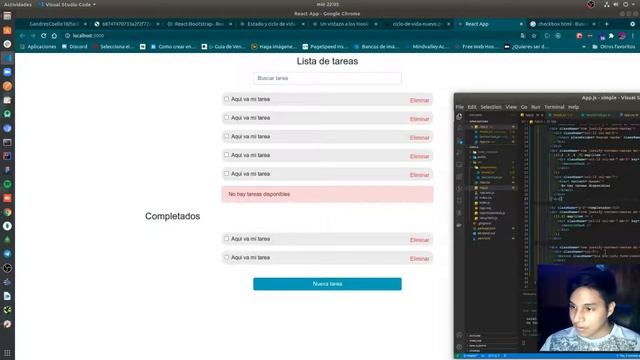Click Eliminar on the last Completados row
Viewport: 640px width, 360px height.
pos(419,259)
